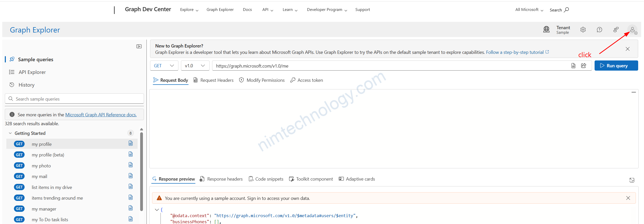Open the v1.0 API version dropdown
Image resolution: width=644 pixels, height=224 pixels.
pos(195,66)
